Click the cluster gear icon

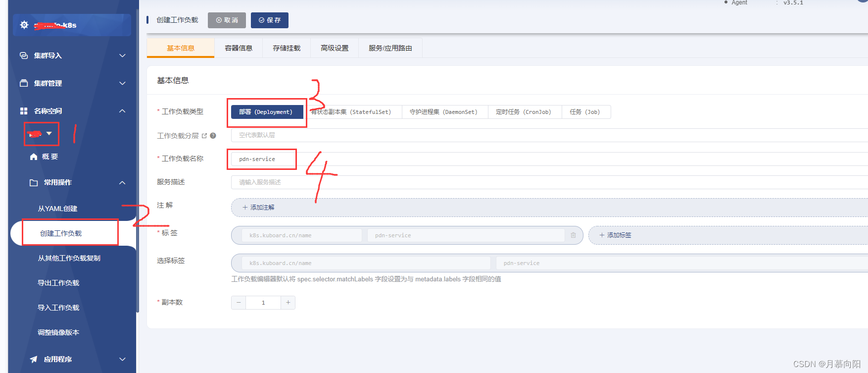(24, 25)
